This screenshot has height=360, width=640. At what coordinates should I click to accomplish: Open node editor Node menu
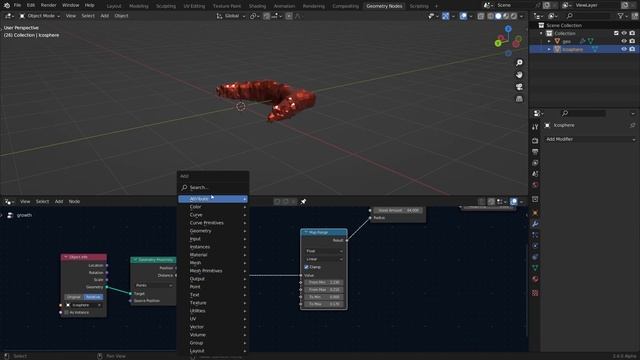(74, 202)
